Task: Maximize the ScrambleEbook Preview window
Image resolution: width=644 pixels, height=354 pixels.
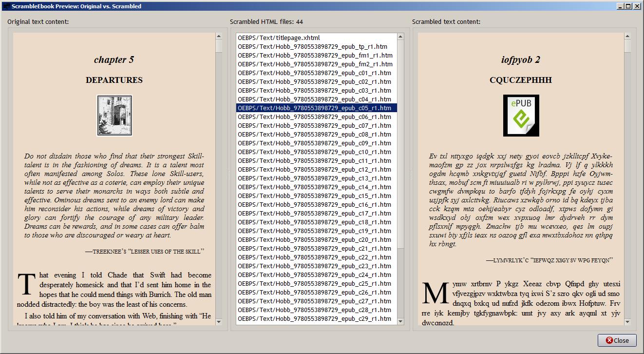Action: pyautogui.click(x=628, y=6)
